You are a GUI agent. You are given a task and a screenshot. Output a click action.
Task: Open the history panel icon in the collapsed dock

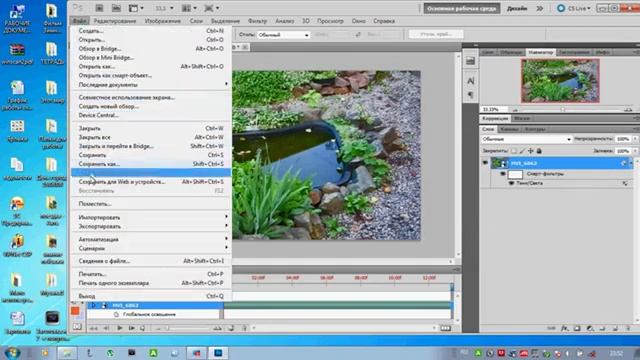pyautogui.click(x=471, y=61)
